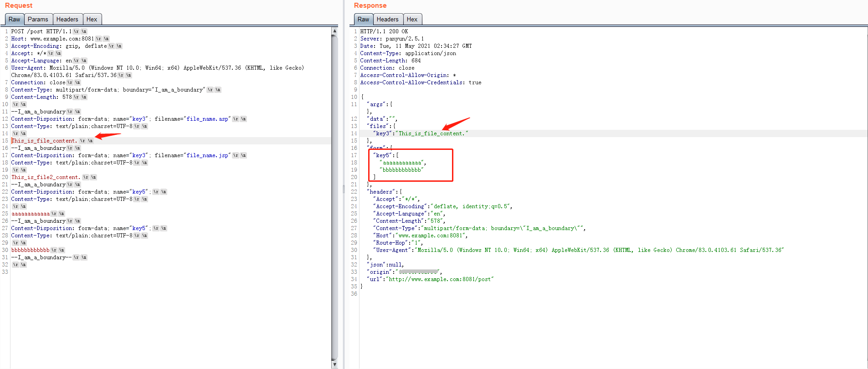Screen dimensions: 868x369
Task: Place cursor on the POST /post request line
Action: (x=41, y=31)
